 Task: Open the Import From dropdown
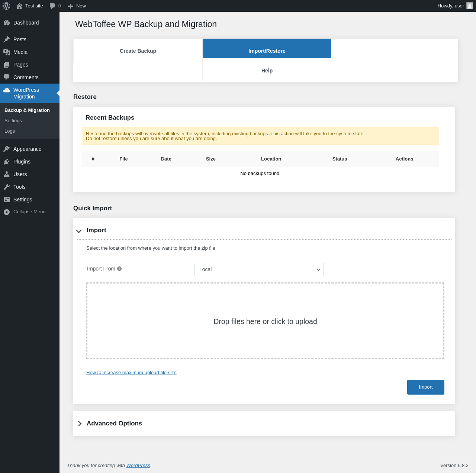pos(259,269)
